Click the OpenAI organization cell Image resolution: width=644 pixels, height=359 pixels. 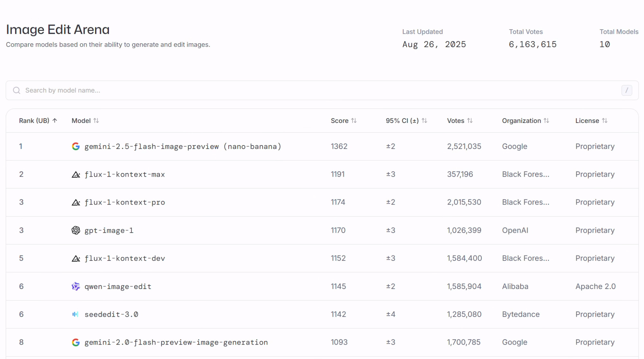coord(515,230)
